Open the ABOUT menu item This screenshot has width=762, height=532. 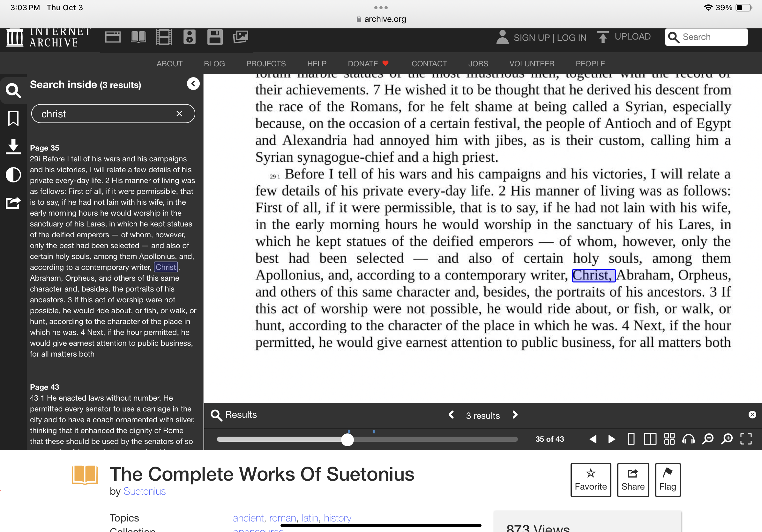(169, 64)
